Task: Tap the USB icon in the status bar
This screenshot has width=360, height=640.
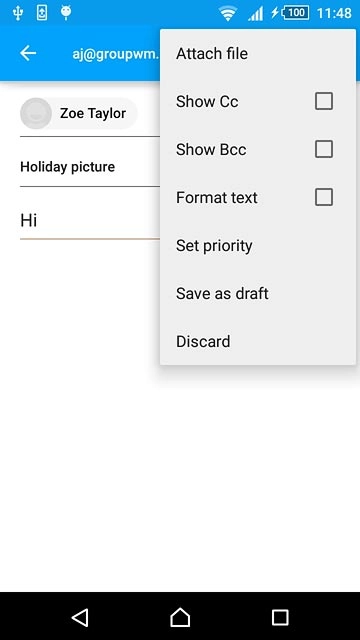Action: [17, 13]
